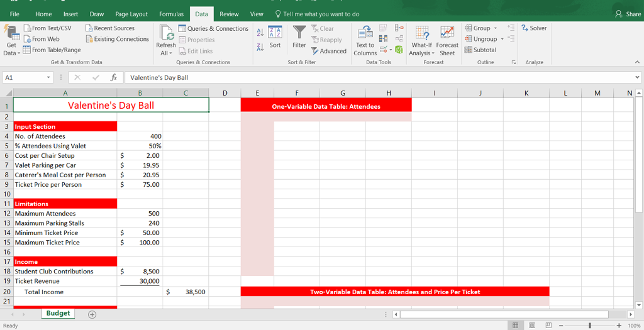Toggle Page Break Preview view
The image size is (644, 330).
[548, 325]
